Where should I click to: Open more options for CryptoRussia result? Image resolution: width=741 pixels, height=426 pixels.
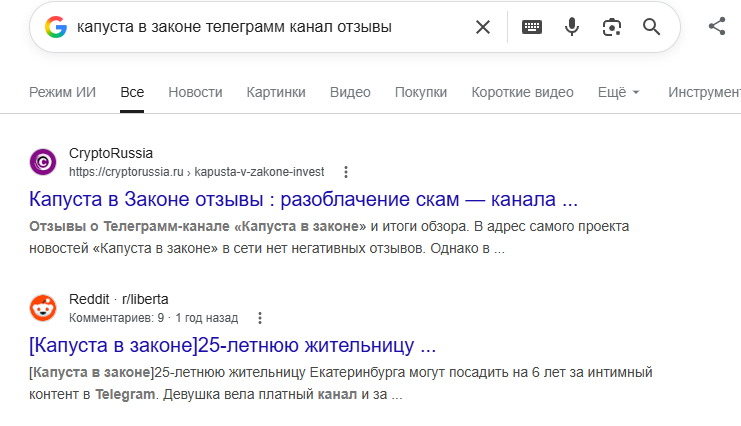346,172
